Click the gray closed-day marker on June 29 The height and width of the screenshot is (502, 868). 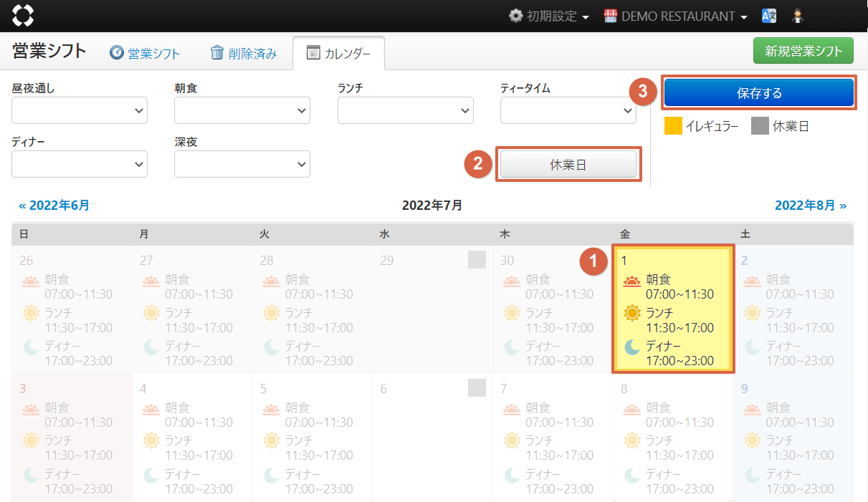tap(477, 259)
